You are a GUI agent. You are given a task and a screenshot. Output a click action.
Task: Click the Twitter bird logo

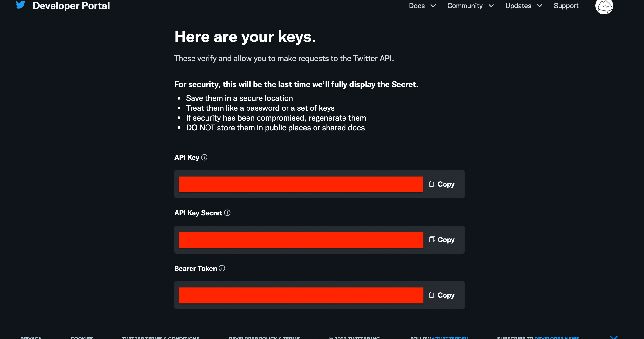(20, 4)
